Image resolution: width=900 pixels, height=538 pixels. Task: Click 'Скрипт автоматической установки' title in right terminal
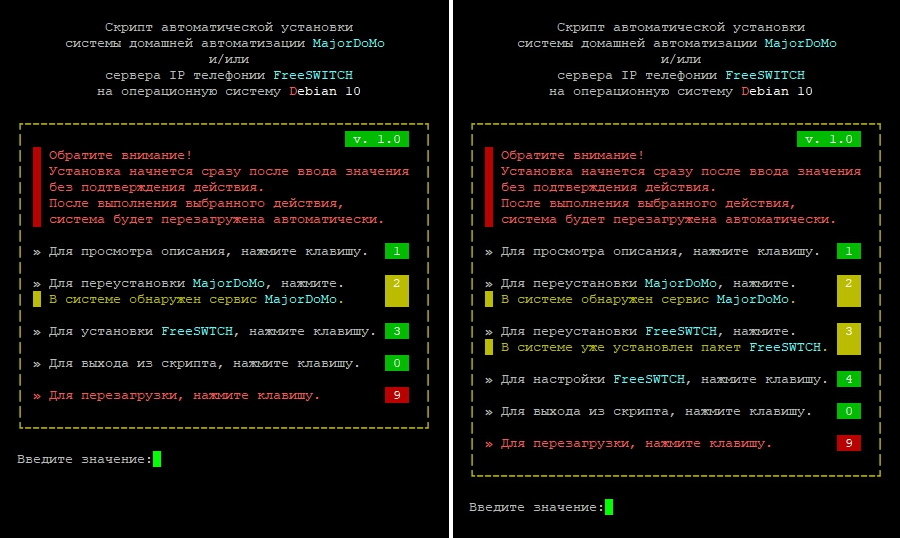pyautogui.click(x=681, y=27)
